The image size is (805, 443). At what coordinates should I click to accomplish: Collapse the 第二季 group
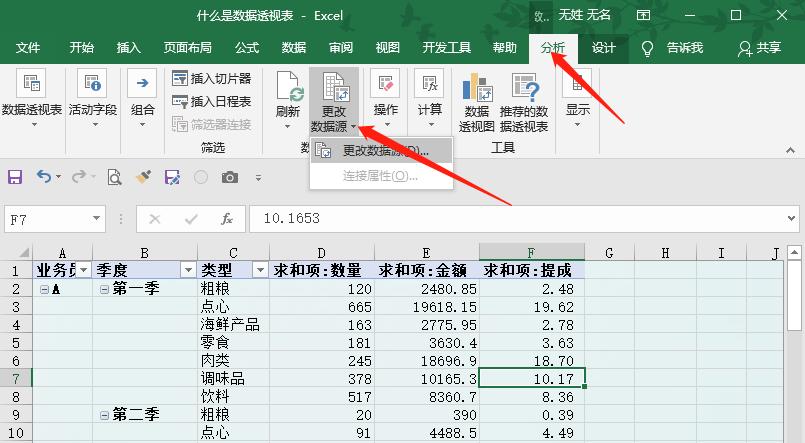104,415
